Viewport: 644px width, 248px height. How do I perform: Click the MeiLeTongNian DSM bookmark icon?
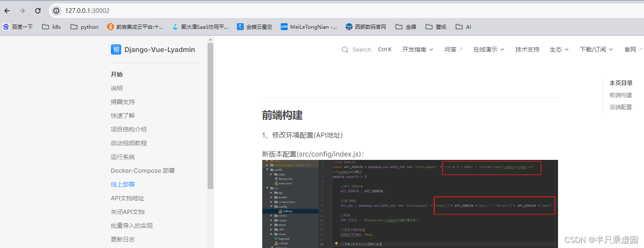click(285, 26)
